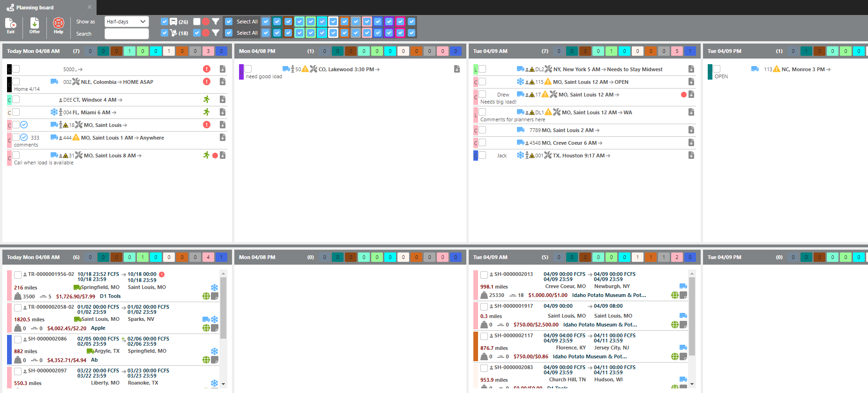Click the Offer document icon
The image size is (868, 393).
point(35,25)
